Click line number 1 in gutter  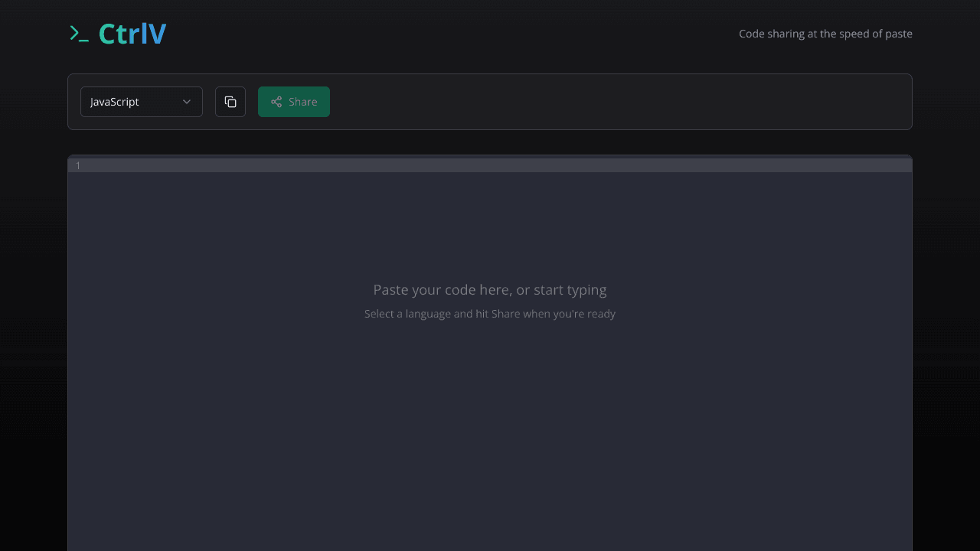(78, 165)
